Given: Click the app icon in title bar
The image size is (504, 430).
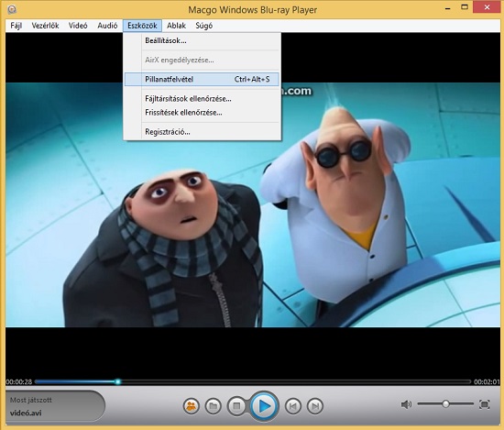Looking at the screenshot, I should click(x=12, y=9).
